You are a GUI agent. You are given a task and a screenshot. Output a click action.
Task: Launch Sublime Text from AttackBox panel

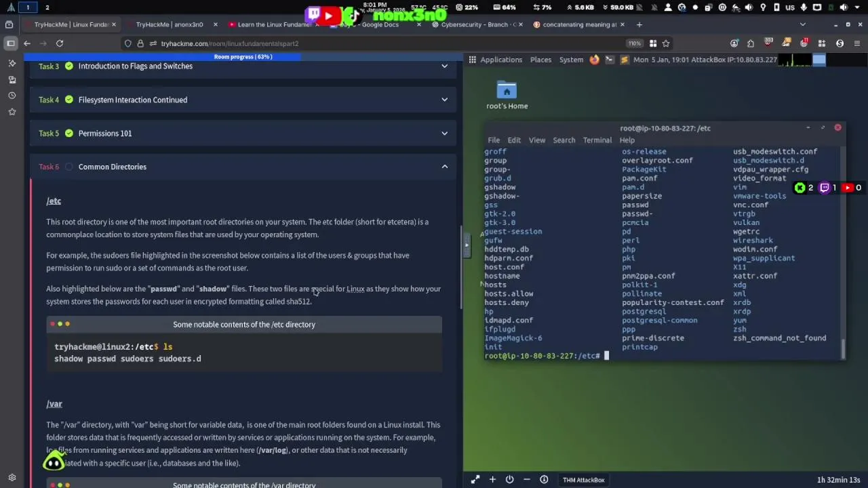pos(624,60)
